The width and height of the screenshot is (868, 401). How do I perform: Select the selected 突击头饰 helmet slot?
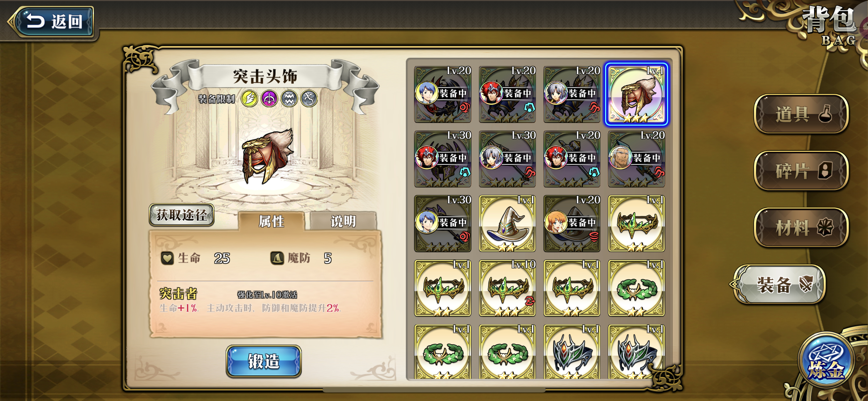(x=636, y=94)
